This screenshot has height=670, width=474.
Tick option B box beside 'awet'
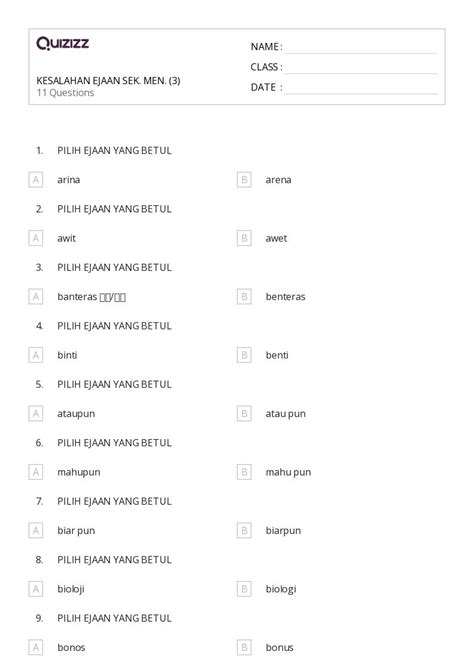tap(244, 238)
